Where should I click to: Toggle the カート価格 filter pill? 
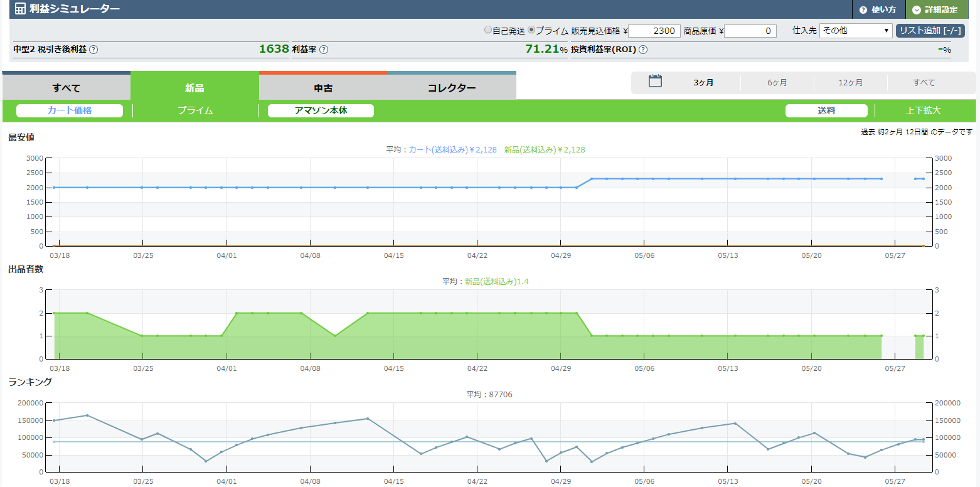70,110
